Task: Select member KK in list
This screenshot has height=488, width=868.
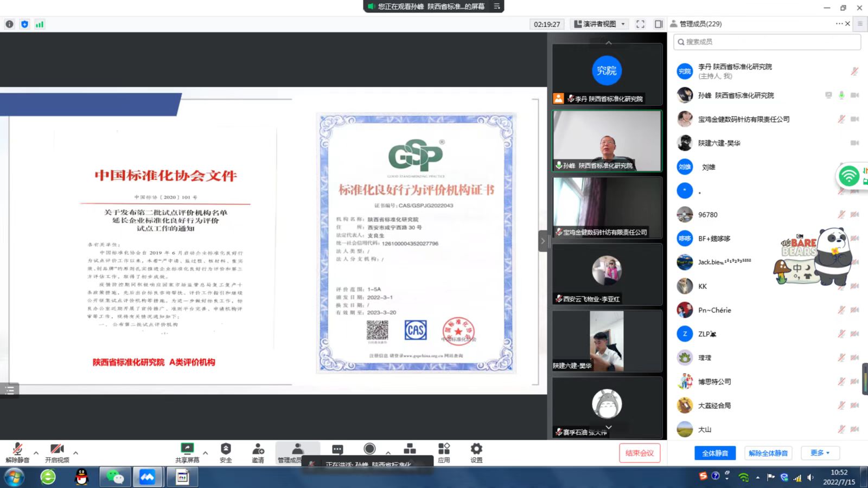Action: (767, 286)
